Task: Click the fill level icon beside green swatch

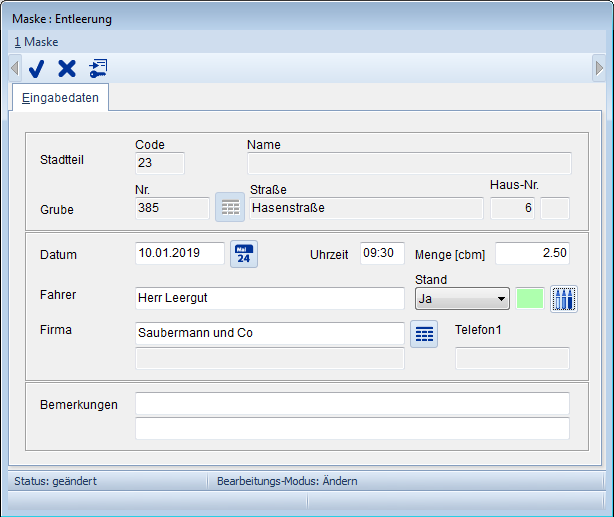Action: pyautogui.click(x=565, y=298)
